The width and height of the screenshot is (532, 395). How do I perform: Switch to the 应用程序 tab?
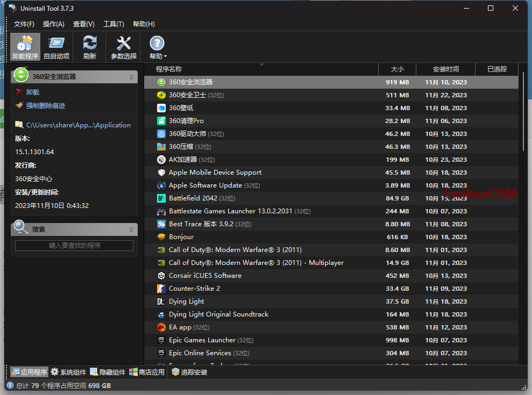point(29,372)
